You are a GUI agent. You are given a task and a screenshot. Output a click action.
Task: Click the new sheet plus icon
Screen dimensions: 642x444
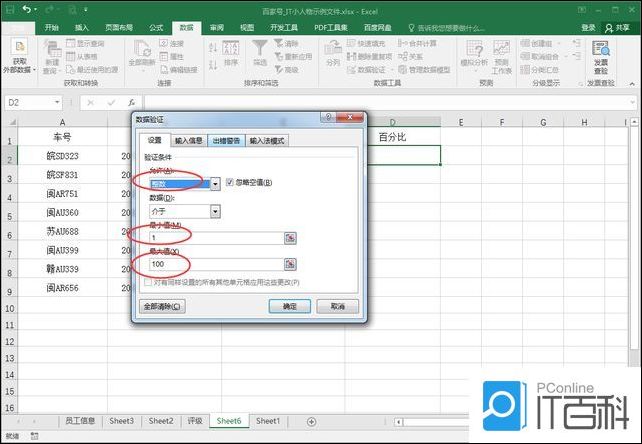click(311, 421)
